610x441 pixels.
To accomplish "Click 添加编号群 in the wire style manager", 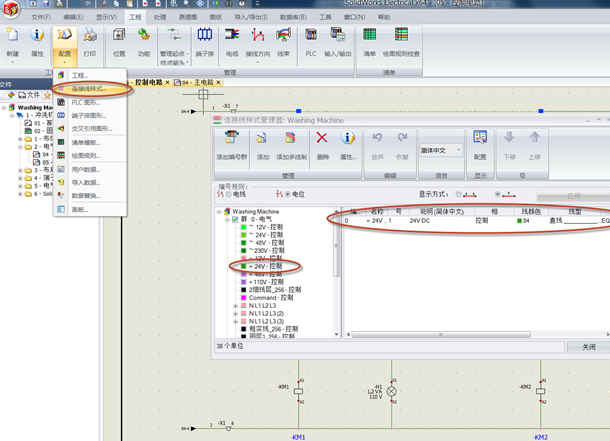I will click(x=231, y=138).
